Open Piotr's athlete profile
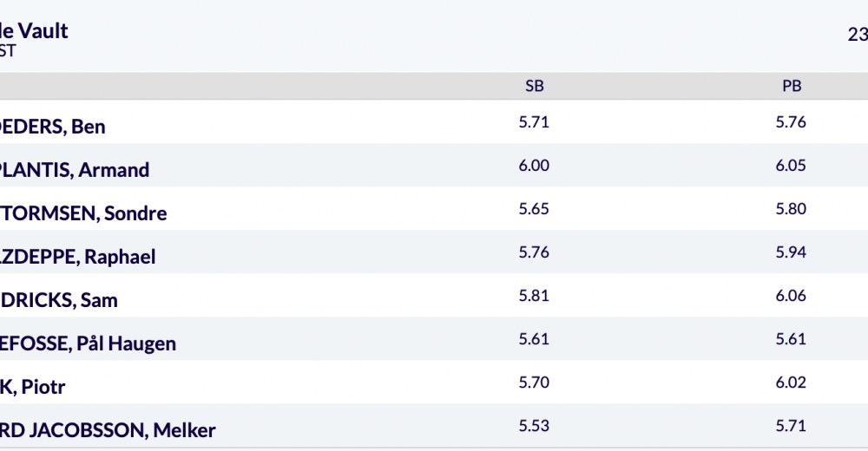This screenshot has height=451, width=868. (33, 387)
